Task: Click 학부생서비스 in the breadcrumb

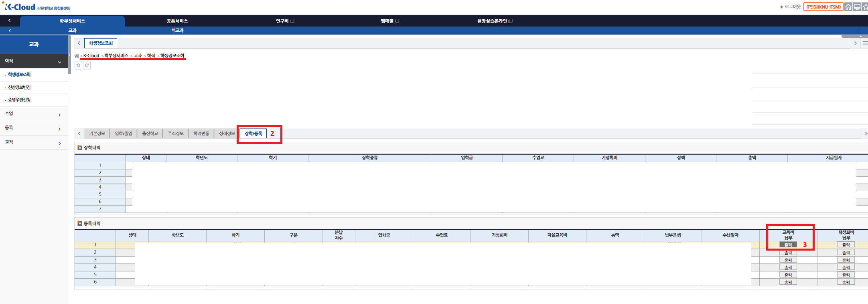Action: coord(116,56)
